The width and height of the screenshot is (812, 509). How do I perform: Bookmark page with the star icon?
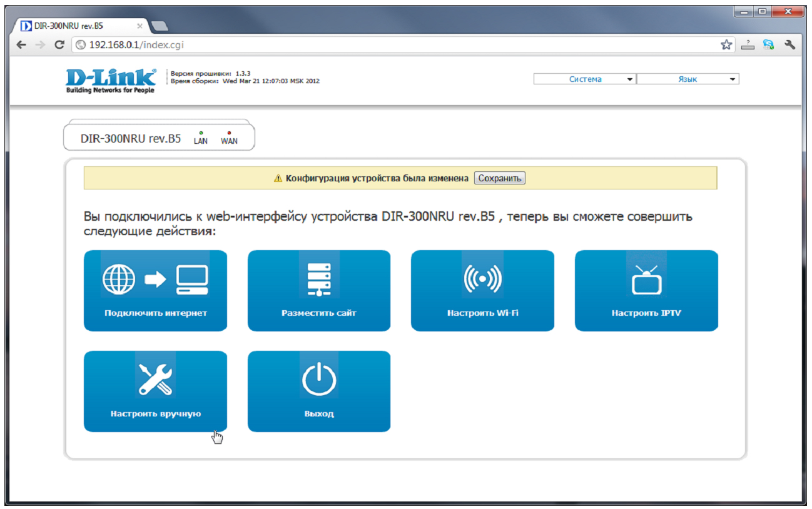point(726,45)
